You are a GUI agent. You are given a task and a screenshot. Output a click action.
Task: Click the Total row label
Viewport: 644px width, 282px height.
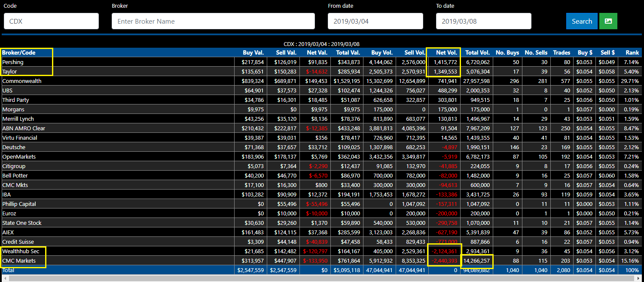(8, 270)
